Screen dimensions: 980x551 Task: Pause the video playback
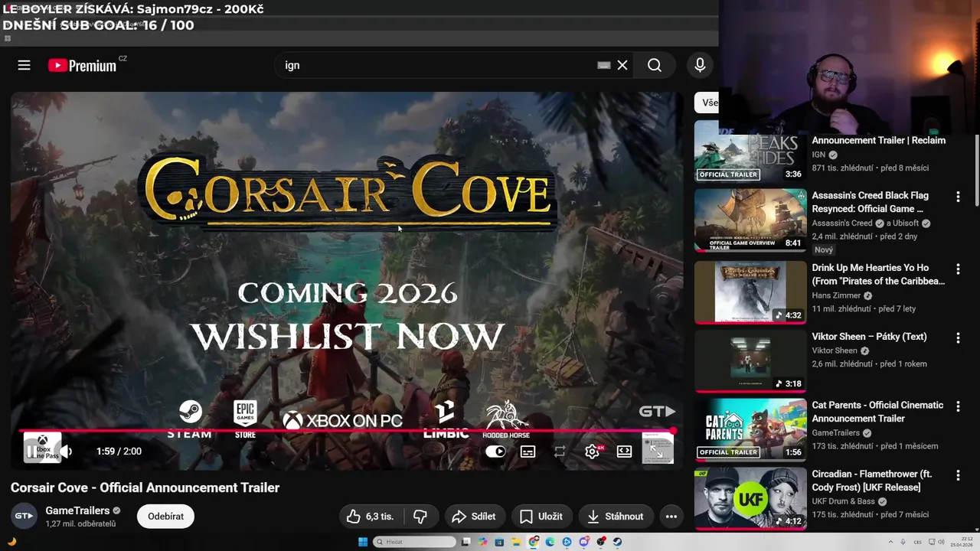tap(33, 452)
